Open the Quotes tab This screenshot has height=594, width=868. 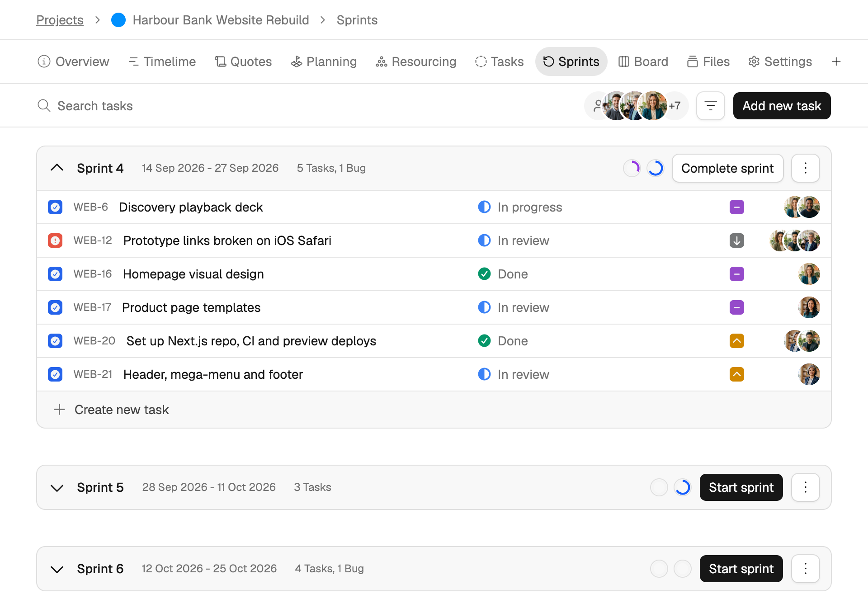coord(243,61)
